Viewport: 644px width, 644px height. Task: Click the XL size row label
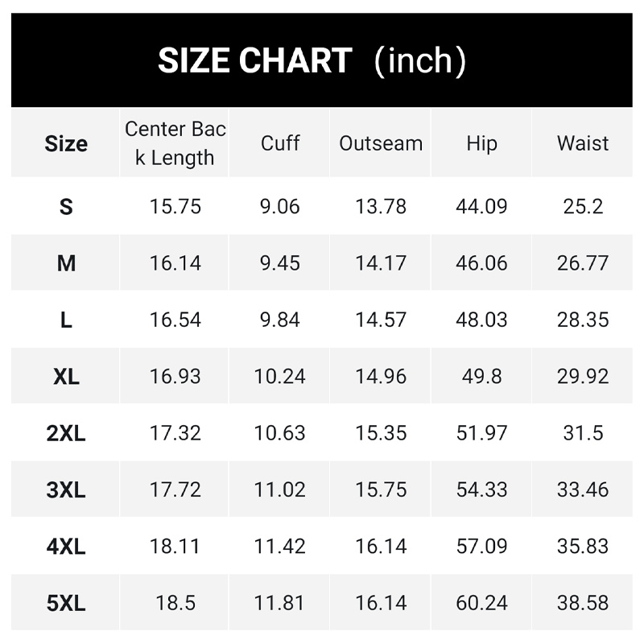pyautogui.click(x=66, y=376)
